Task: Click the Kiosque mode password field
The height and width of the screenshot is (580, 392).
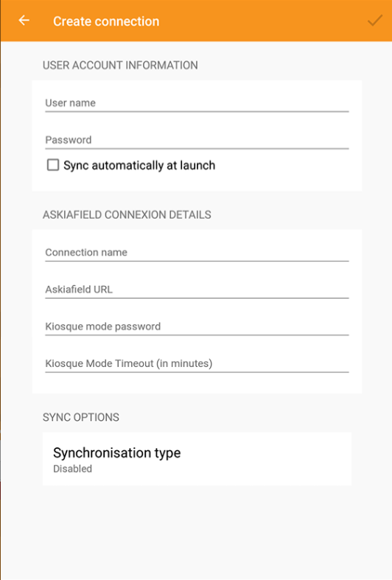Action: [197, 326]
